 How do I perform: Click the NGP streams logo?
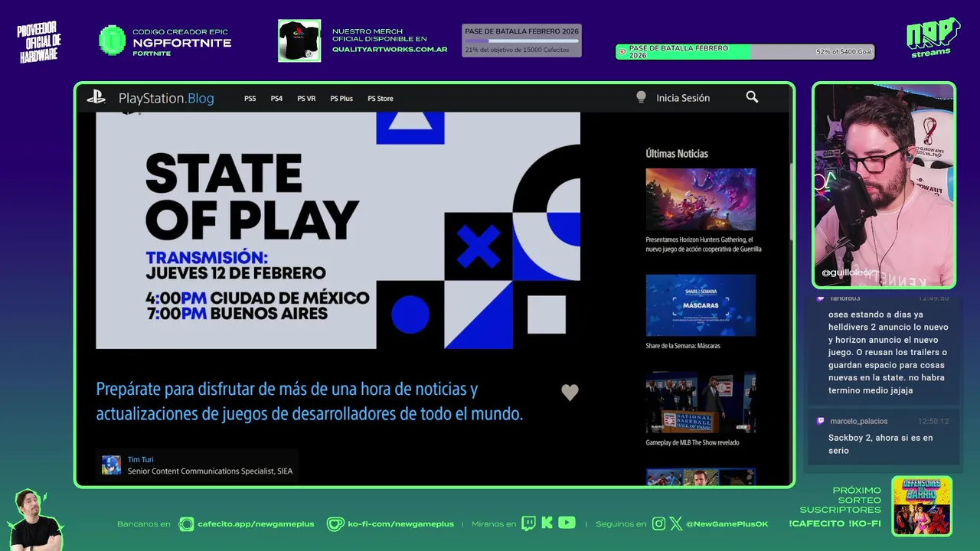pos(933,37)
